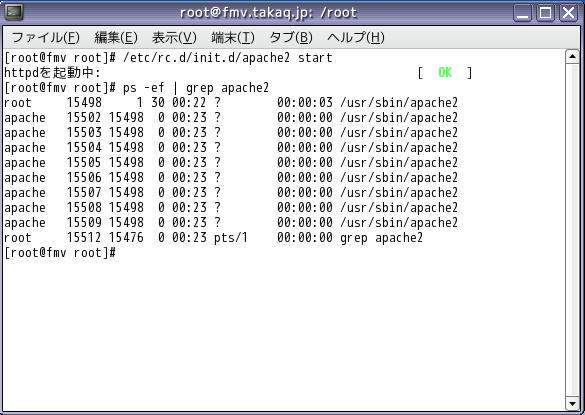This screenshot has height=415, width=585.
Task: Open the 端末(T) menu
Action: [x=232, y=37]
